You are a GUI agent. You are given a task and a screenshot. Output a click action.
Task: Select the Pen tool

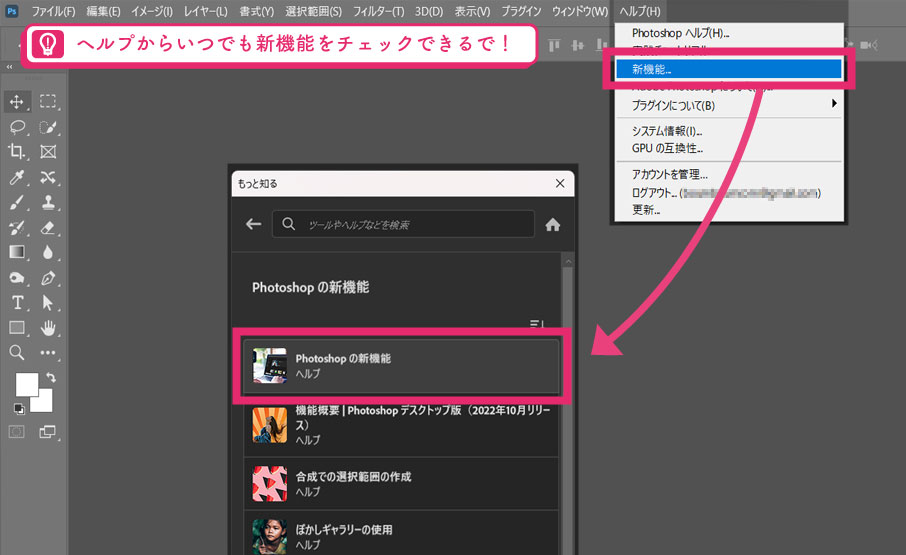pyautogui.click(x=48, y=278)
